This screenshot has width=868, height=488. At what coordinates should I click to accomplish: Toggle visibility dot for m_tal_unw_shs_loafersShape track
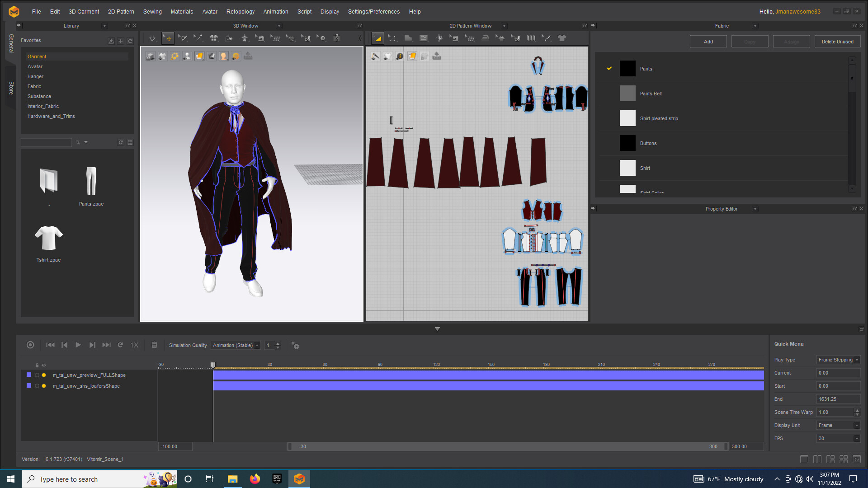[x=44, y=386]
